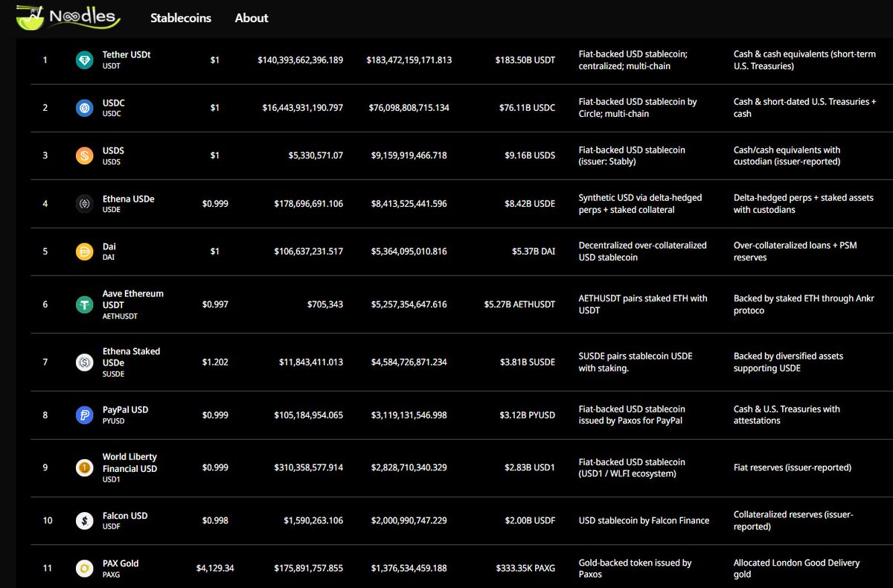The width and height of the screenshot is (893, 588).
Task: Click the USDC coin icon
Action: click(x=85, y=108)
